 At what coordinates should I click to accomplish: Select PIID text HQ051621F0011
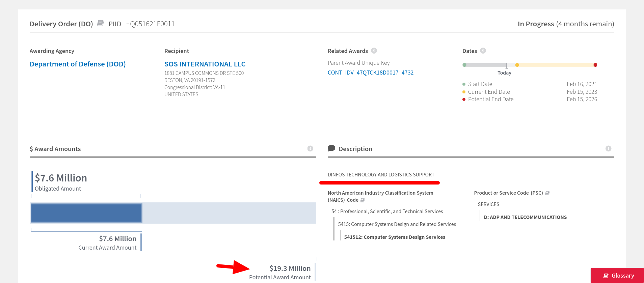coord(150,24)
